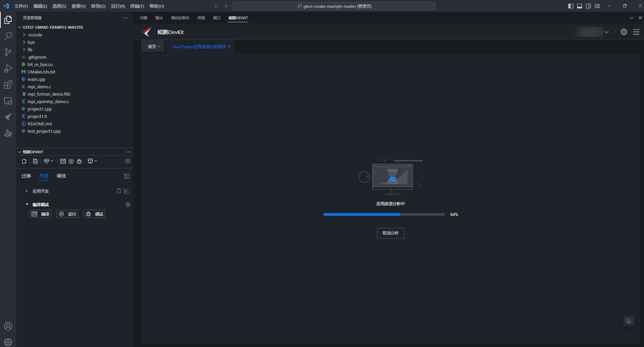Expand the lib folder
The height and width of the screenshot is (347, 644).
tap(24, 50)
